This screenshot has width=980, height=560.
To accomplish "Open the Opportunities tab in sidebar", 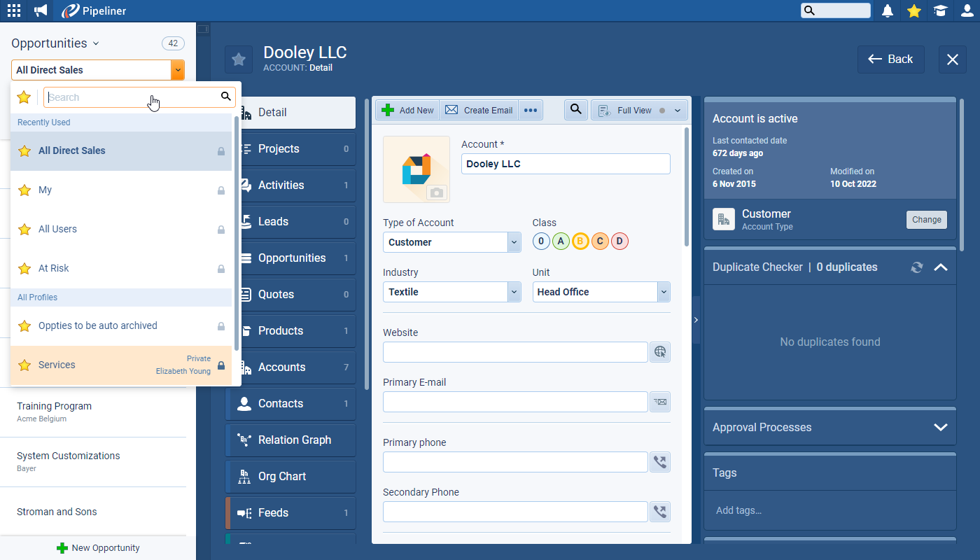I will (x=292, y=258).
